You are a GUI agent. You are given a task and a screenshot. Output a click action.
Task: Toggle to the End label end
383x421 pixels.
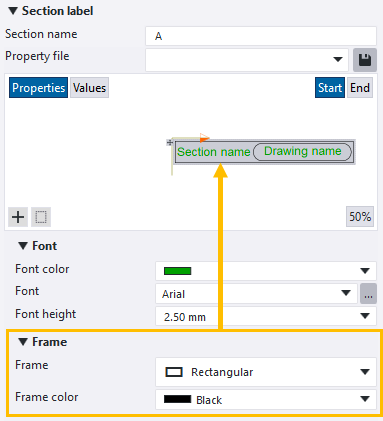tap(360, 88)
